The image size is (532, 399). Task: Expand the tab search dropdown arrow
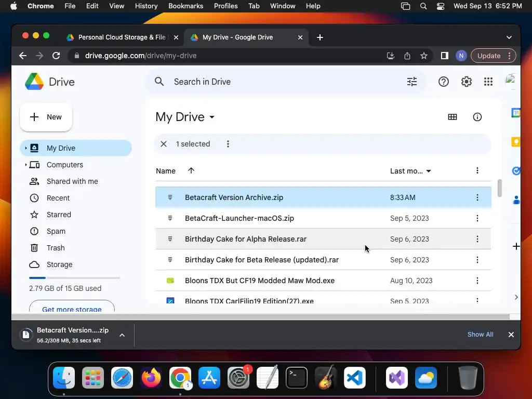coord(509,37)
